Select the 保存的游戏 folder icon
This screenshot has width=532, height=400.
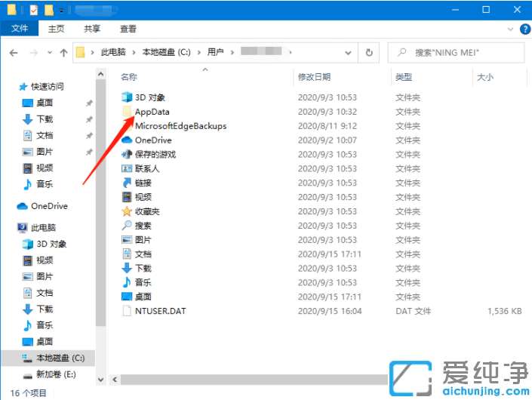(127, 155)
